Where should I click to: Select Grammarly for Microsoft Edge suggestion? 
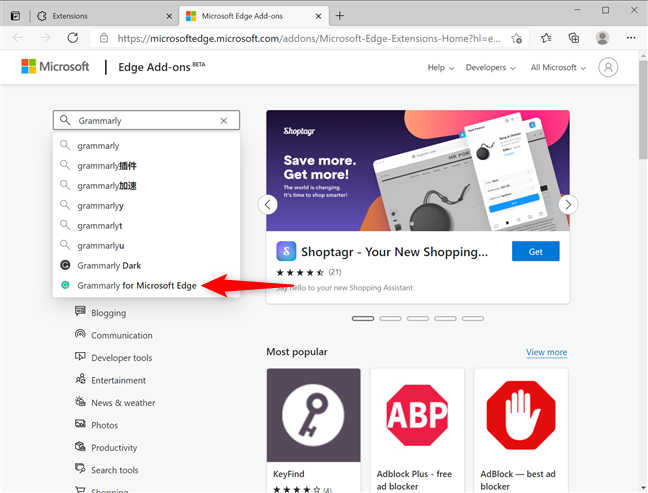(146, 286)
